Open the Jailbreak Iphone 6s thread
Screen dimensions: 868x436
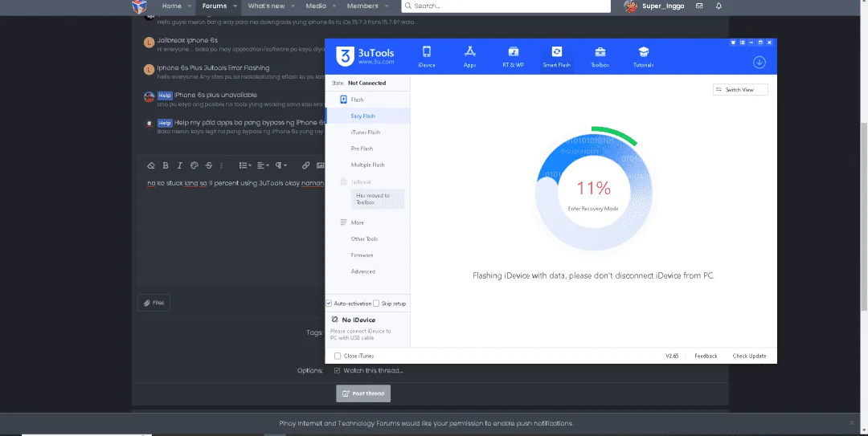pos(187,40)
